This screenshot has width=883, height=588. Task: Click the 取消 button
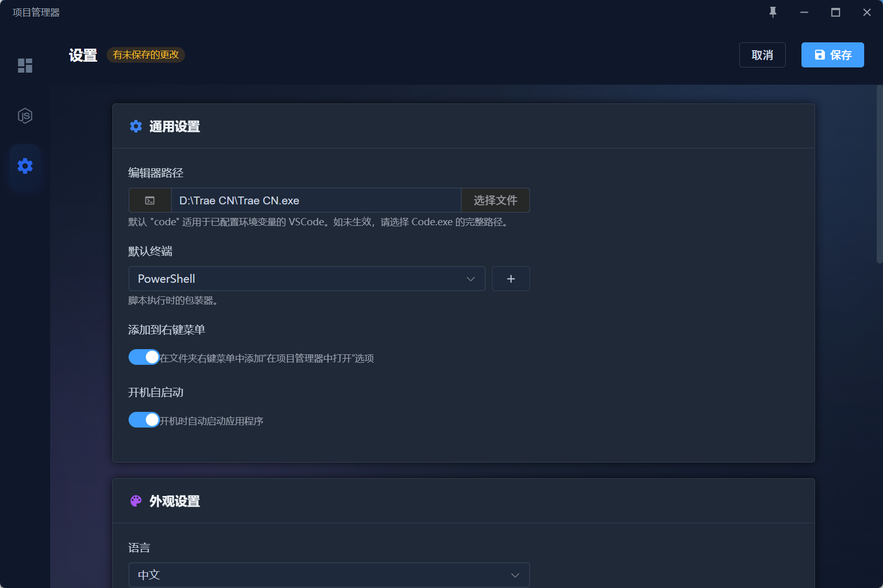pos(762,55)
